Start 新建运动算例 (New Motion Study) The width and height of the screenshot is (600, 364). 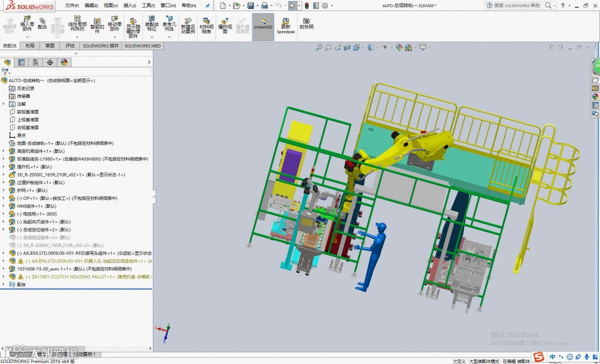tap(188, 25)
